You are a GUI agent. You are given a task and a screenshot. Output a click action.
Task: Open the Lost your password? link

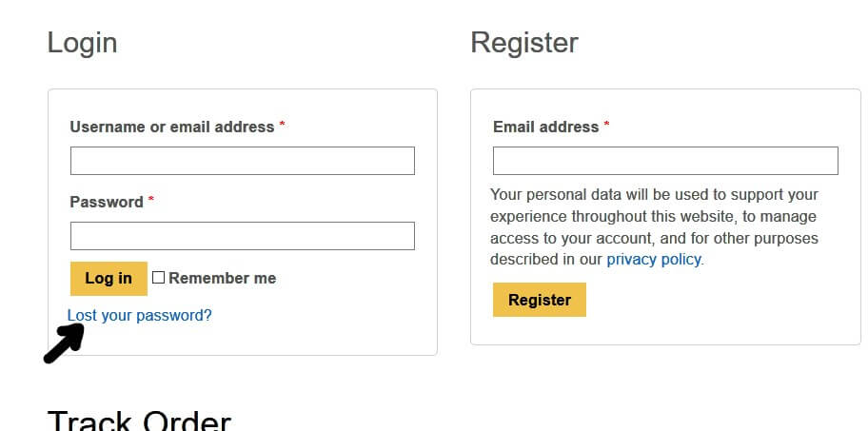(x=140, y=315)
